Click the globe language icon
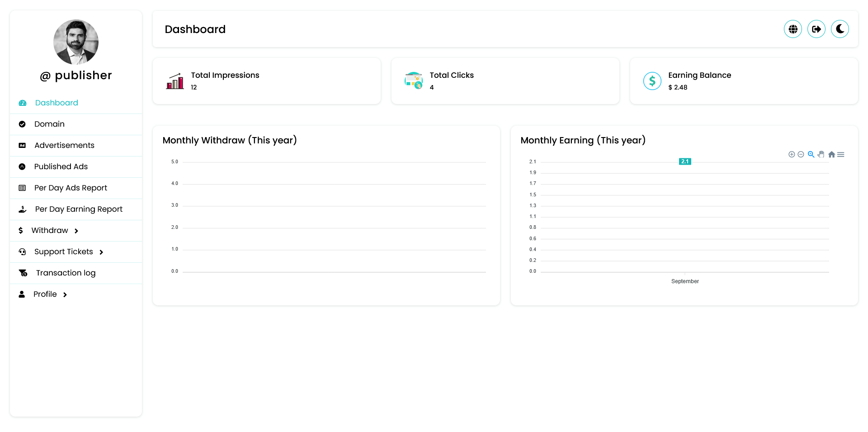The height and width of the screenshot is (432, 868). (793, 29)
